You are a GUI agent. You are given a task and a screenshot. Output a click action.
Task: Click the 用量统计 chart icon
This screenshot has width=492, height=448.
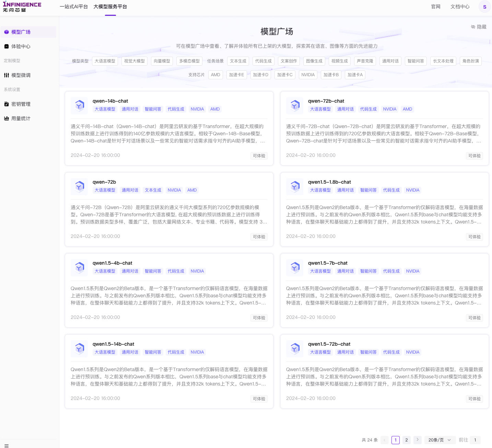[x=7, y=118]
